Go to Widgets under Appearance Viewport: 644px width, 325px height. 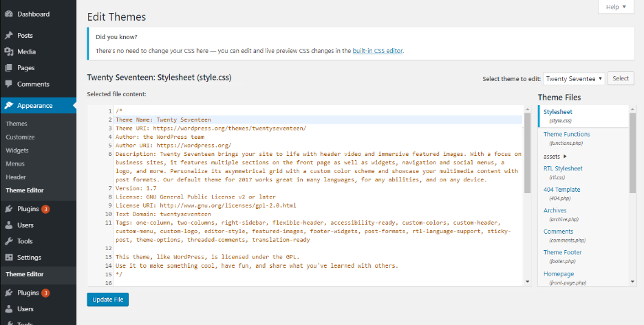(x=17, y=150)
